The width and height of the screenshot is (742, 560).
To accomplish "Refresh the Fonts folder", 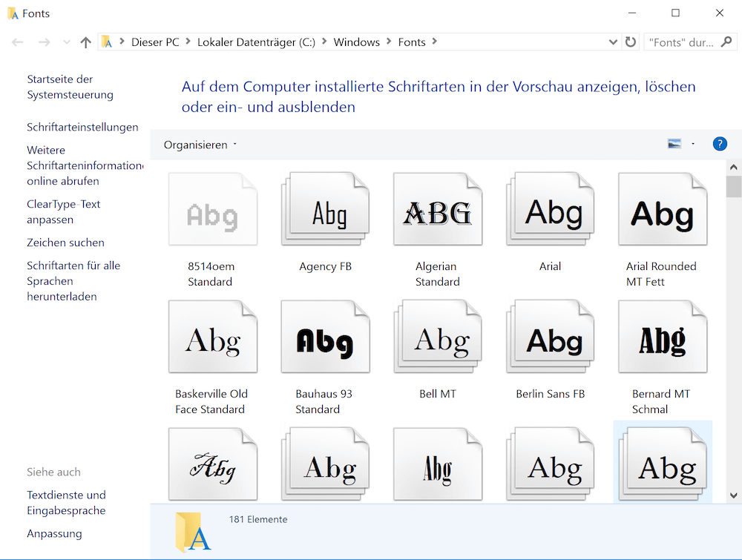I will [630, 42].
